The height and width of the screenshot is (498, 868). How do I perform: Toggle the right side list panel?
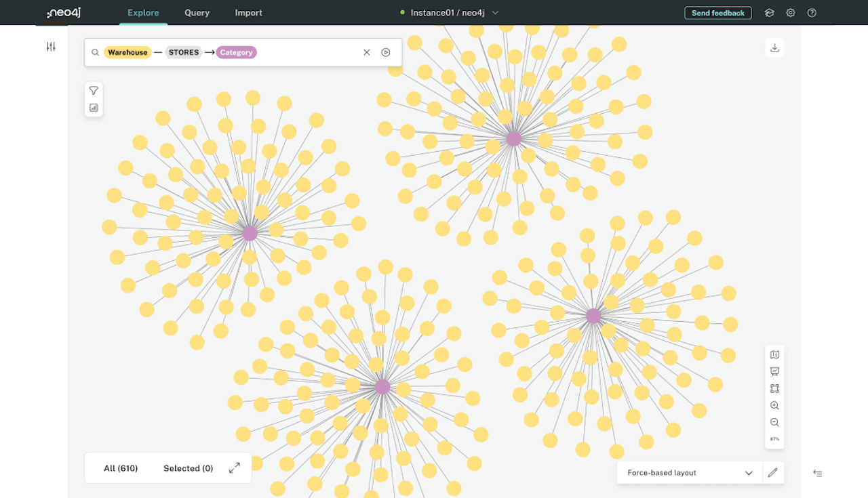[x=818, y=473]
